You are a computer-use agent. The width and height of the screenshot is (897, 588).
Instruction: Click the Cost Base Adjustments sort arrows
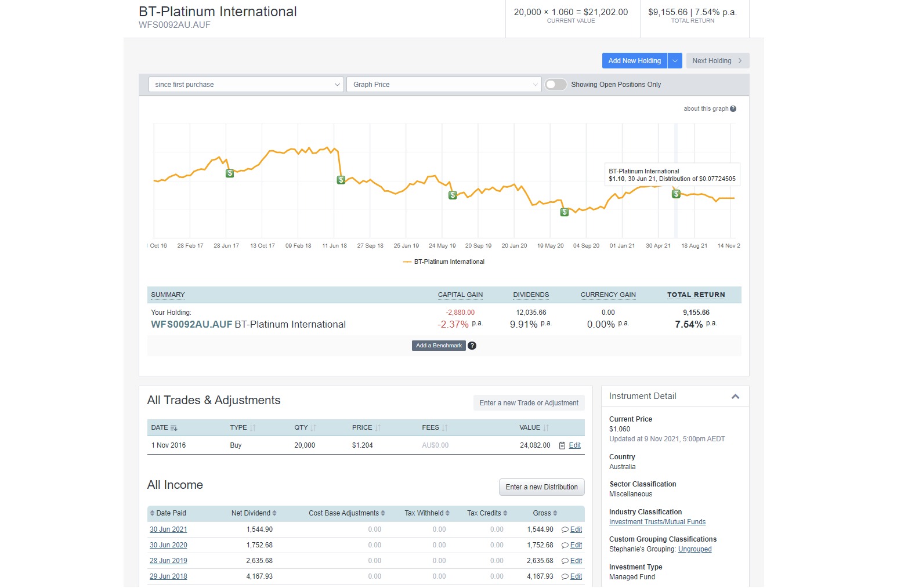coord(383,513)
